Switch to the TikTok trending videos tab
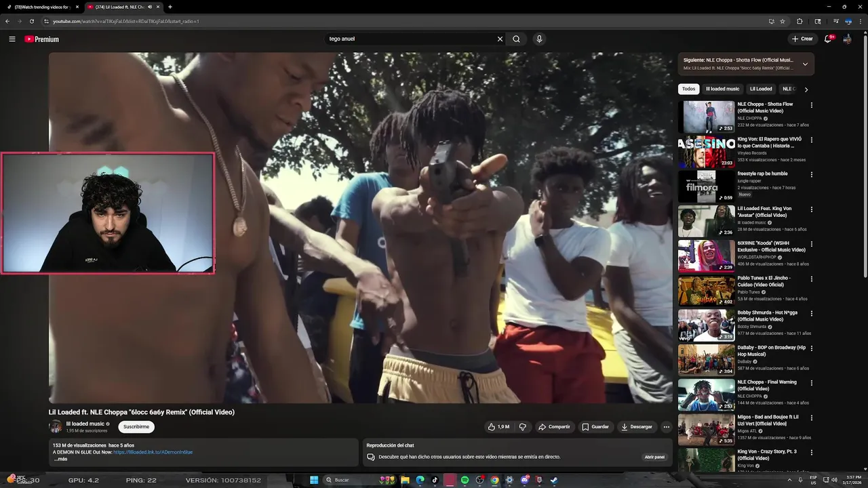Image resolution: width=868 pixels, height=488 pixels. coord(41,7)
